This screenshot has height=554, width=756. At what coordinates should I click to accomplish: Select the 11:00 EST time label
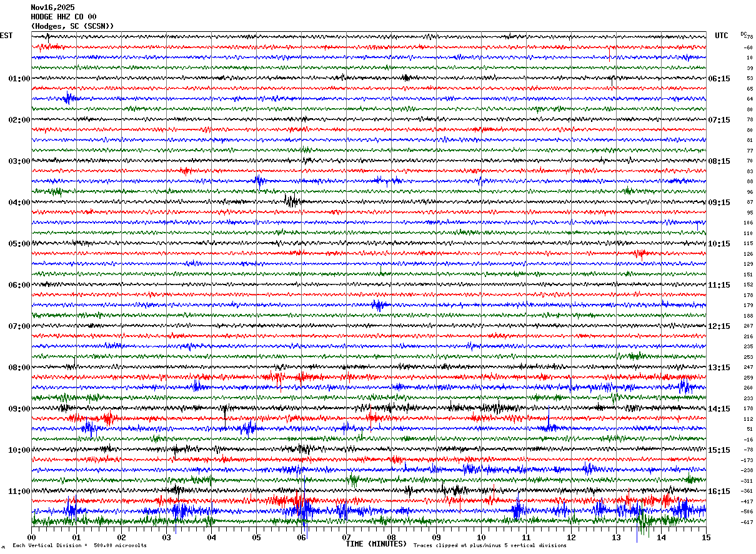tap(19, 491)
